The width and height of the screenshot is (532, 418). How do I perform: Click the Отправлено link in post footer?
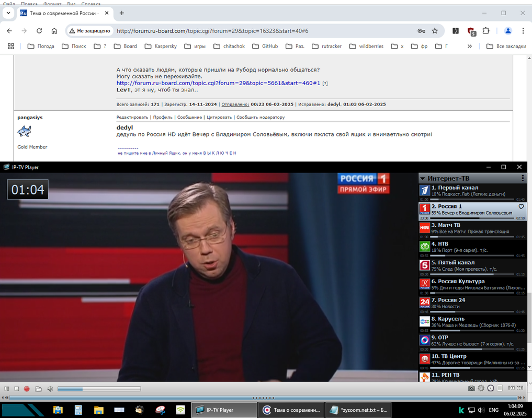coord(235,104)
